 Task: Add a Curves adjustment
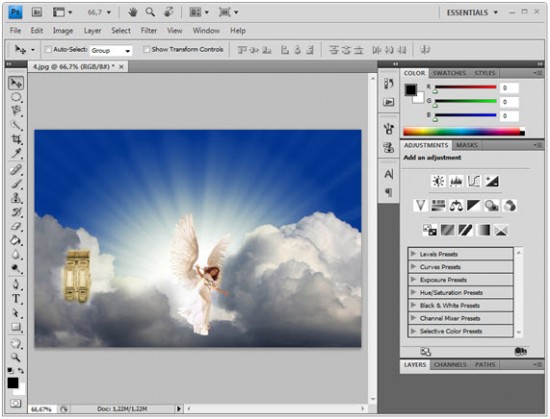click(x=474, y=181)
